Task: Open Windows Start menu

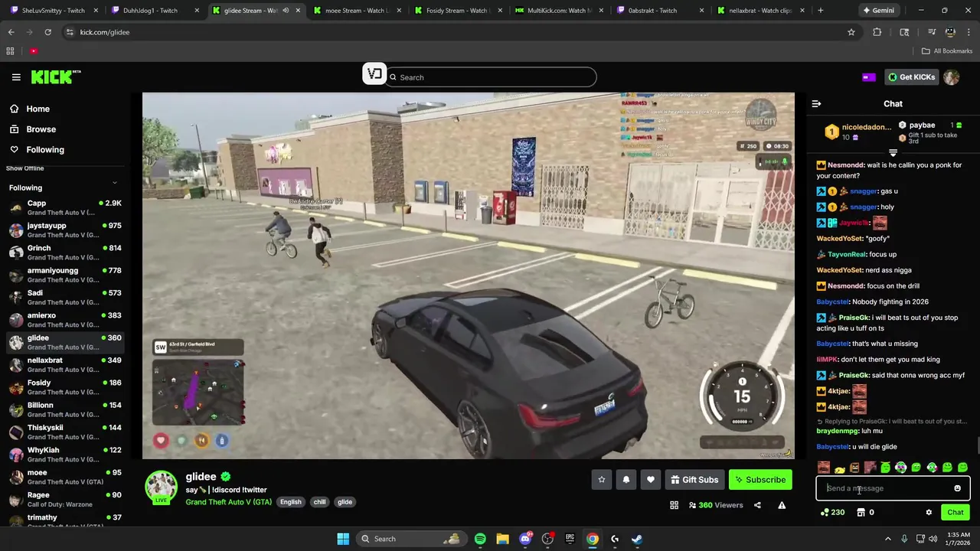Action: [343, 539]
